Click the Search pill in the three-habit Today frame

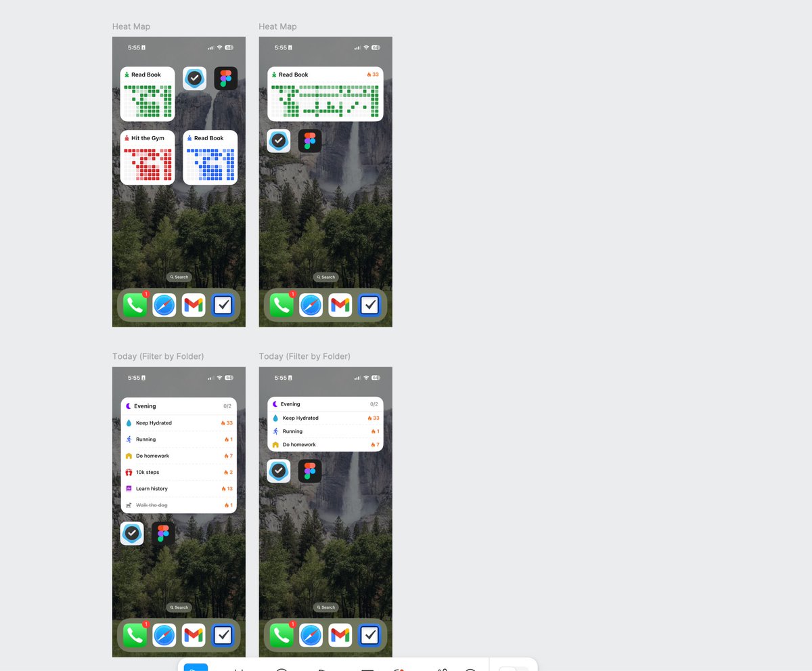coord(326,607)
